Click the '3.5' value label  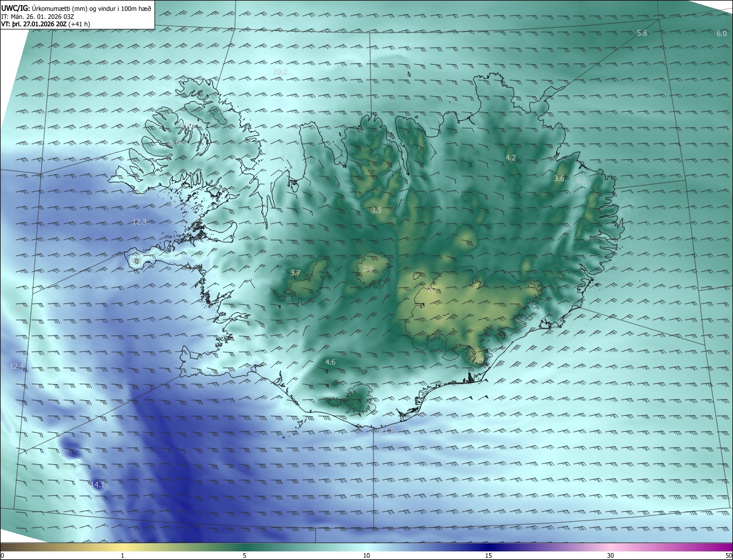tap(376, 211)
